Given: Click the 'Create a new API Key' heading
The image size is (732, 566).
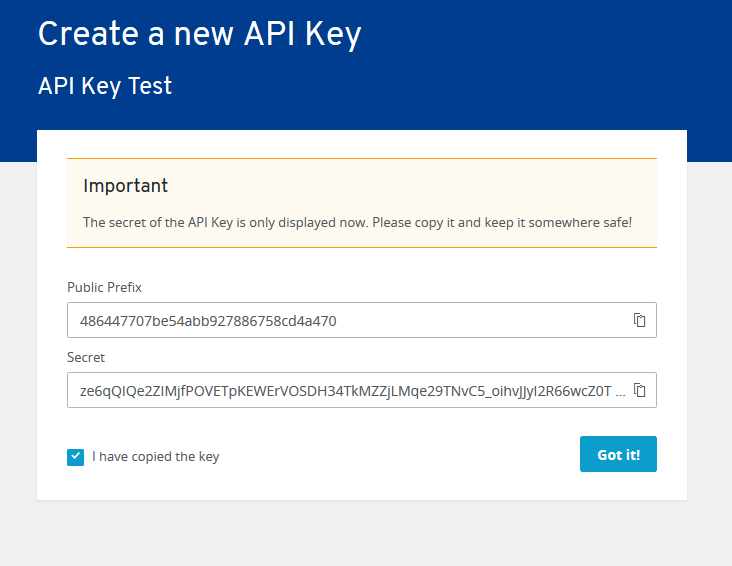Looking at the screenshot, I should [x=199, y=34].
